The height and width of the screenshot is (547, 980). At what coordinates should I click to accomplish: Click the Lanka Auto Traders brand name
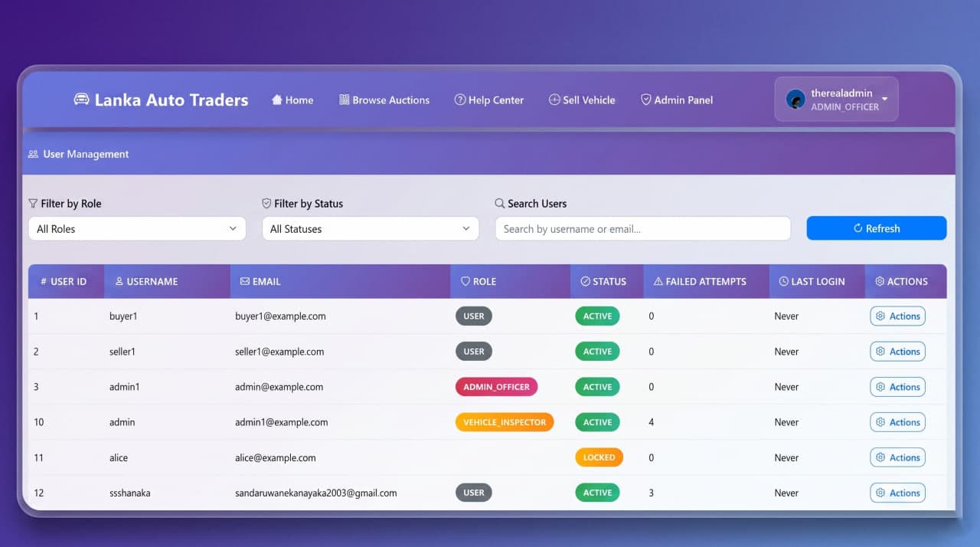171,100
